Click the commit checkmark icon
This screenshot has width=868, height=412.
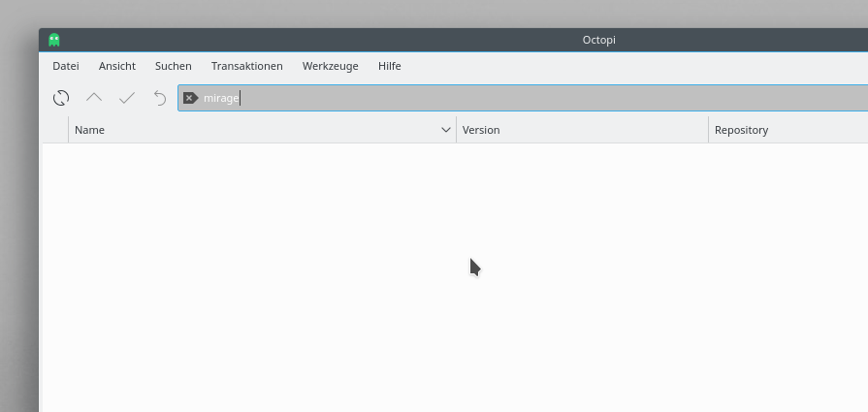[127, 98]
